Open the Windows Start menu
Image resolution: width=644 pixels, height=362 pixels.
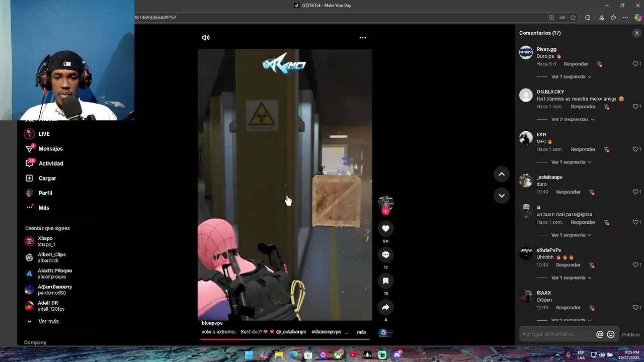tap(249, 355)
